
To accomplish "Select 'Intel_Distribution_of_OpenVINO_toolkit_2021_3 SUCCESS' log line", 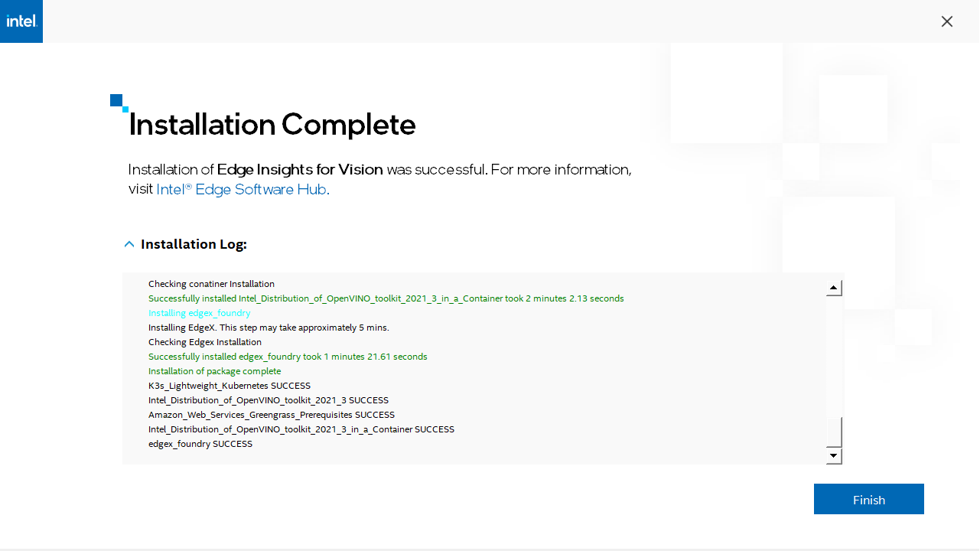I will (269, 400).
